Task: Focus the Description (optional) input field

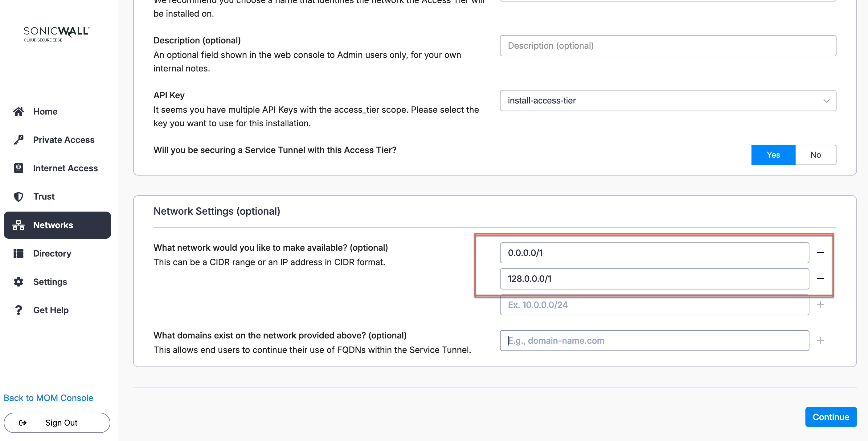Action: [668, 46]
